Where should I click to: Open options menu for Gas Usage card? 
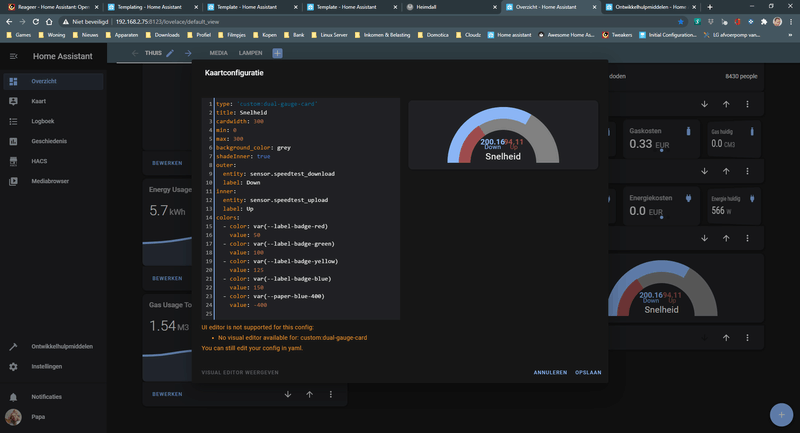point(331,394)
